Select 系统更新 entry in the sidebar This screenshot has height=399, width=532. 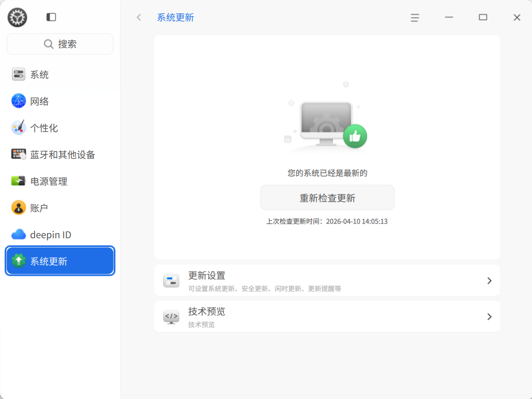pyautogui.click(x=60, y=261)
